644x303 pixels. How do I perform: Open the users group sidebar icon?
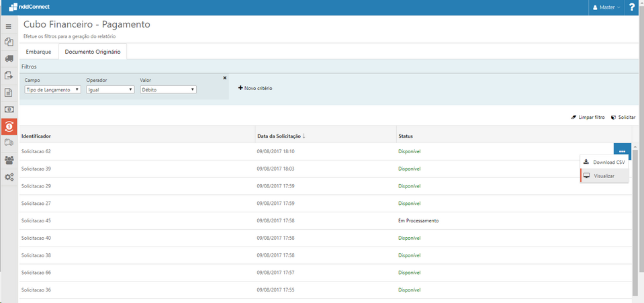[9, 160]
